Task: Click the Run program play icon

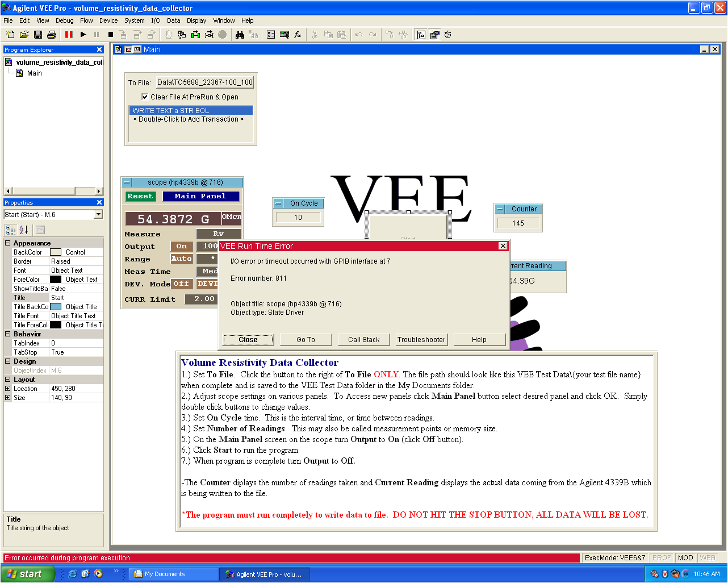Action: pos(83,35)
